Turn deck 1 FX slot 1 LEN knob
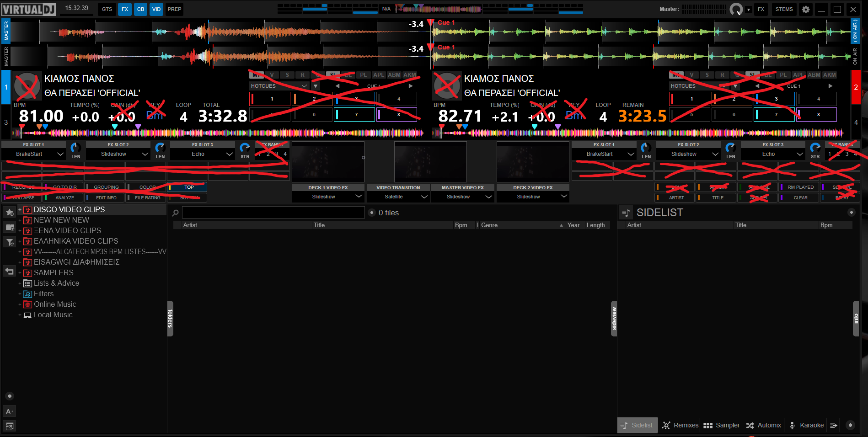The image size is (868, 437). pyautogui.click(x=75, y=148)
